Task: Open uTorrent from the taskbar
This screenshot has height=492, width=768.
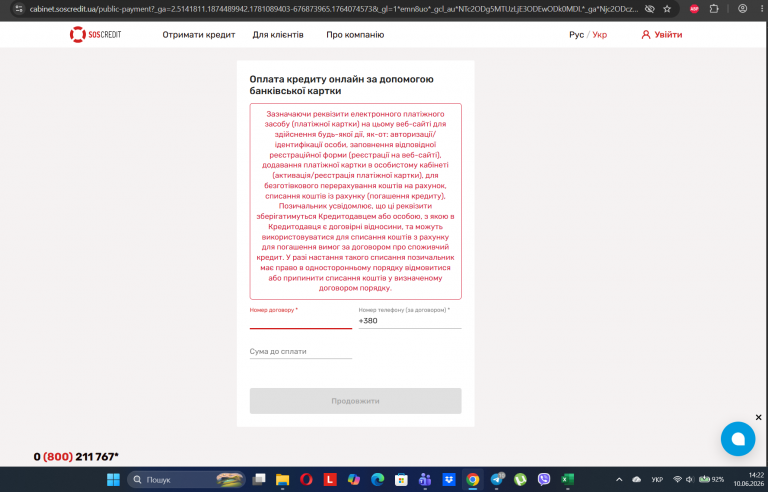Action: pyautogui.click(x=520, y=479)
